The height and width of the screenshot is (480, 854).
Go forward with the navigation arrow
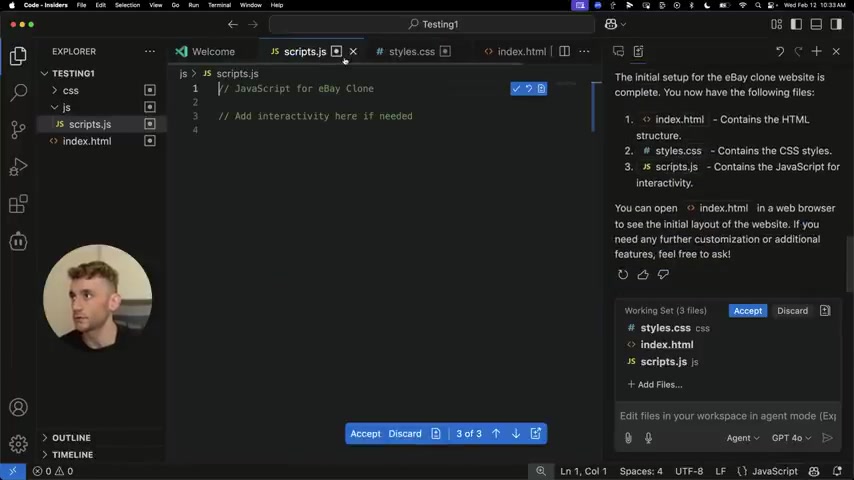[253, 25]
